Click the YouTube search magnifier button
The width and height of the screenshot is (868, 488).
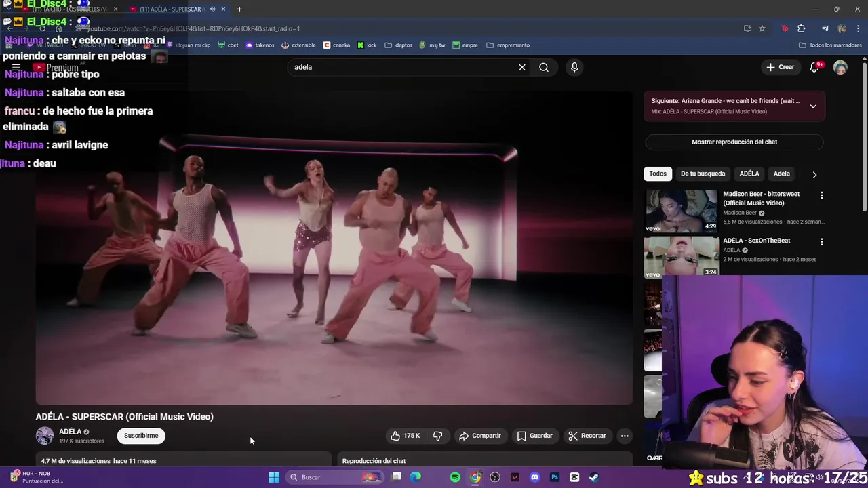coord(544,67)
